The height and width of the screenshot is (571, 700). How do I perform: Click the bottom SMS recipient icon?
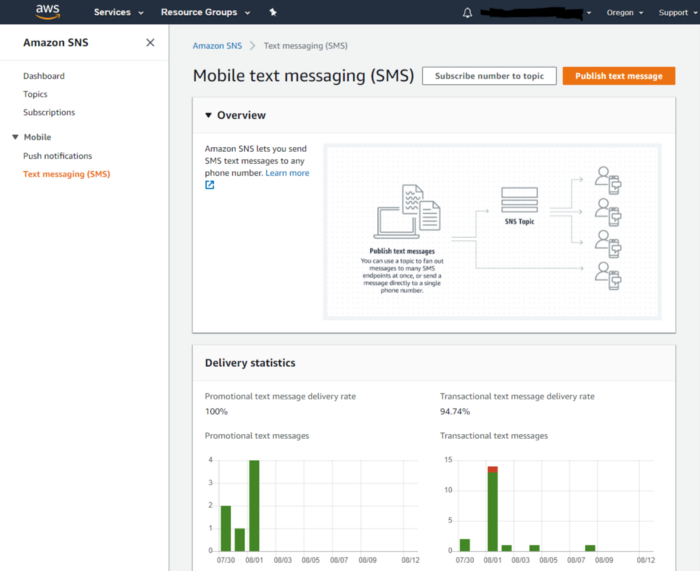tap(608, 276)
